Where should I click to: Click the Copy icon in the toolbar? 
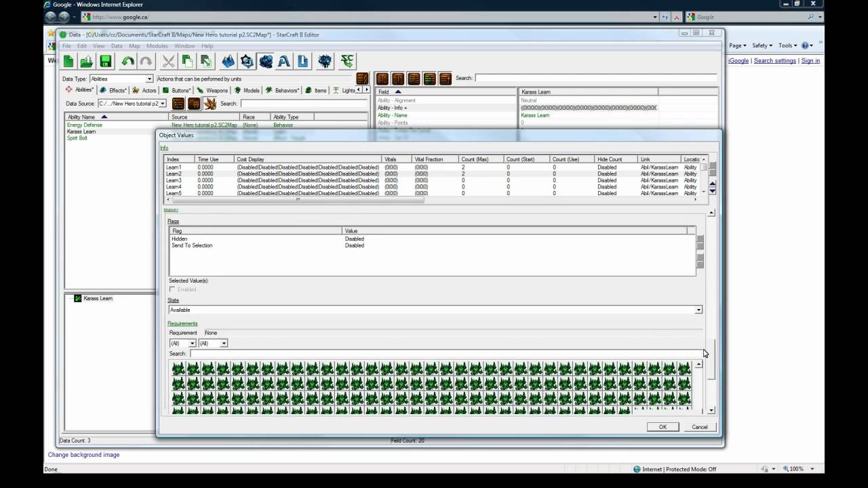(187, 62)
